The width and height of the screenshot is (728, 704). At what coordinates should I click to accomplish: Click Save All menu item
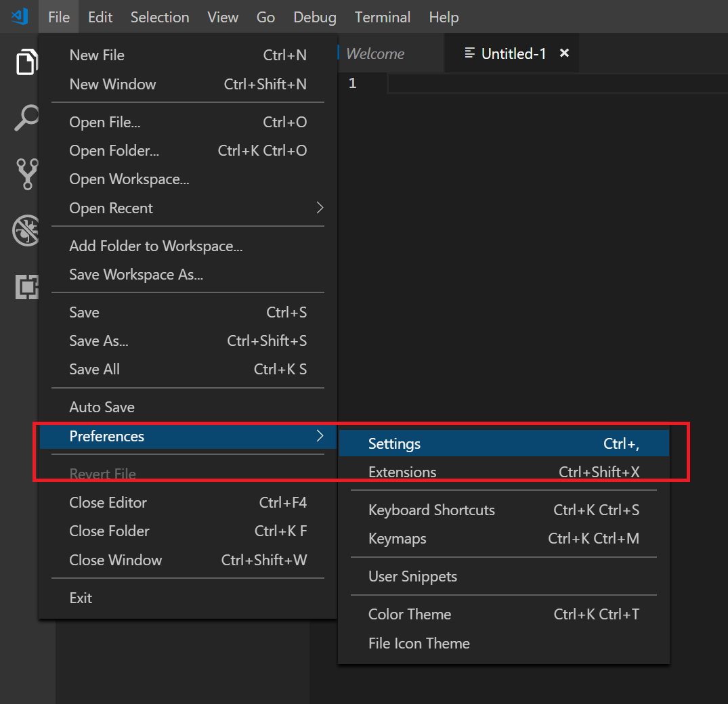[188, 370]
